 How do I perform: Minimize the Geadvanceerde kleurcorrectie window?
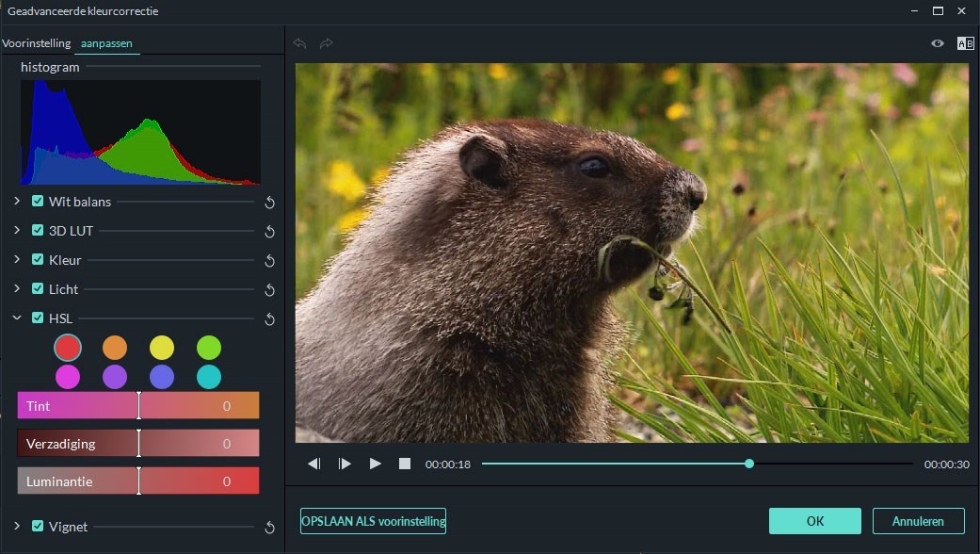coord(914,11)
